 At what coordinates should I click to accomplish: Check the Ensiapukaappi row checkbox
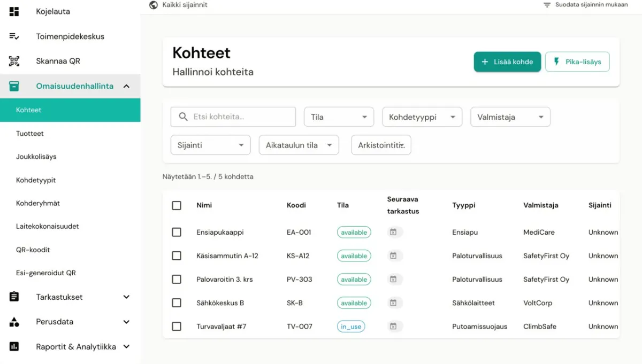point(177,233)
